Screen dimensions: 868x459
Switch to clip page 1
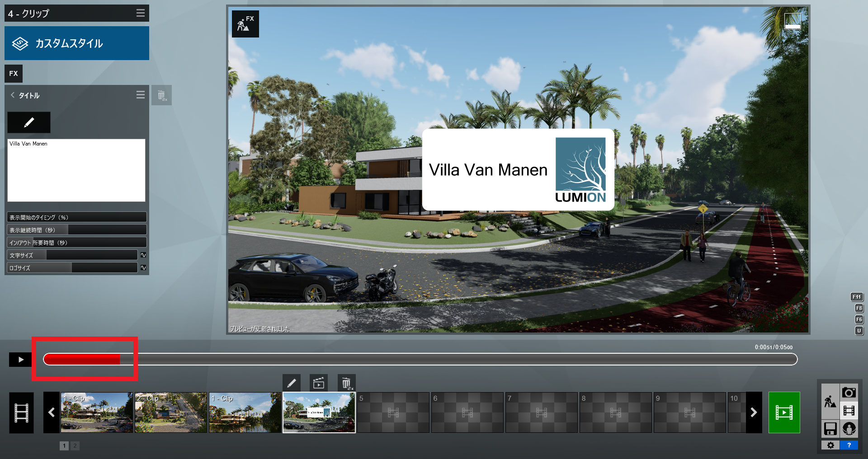[64, 446]
